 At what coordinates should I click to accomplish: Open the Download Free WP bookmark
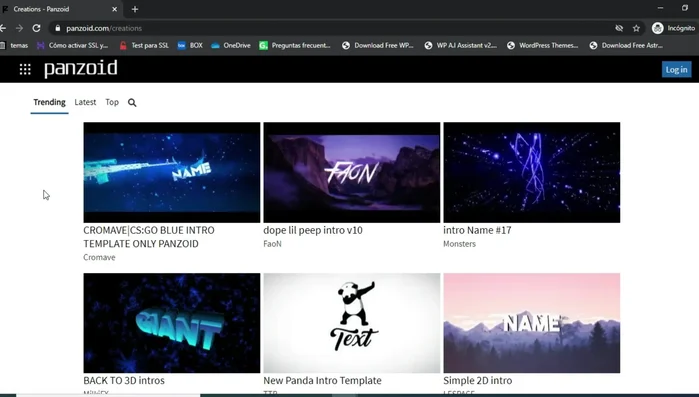[x=378, y=45]
